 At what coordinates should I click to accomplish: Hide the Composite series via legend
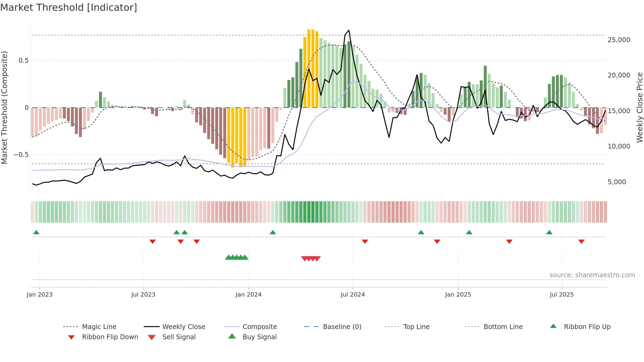click(250, 327)
